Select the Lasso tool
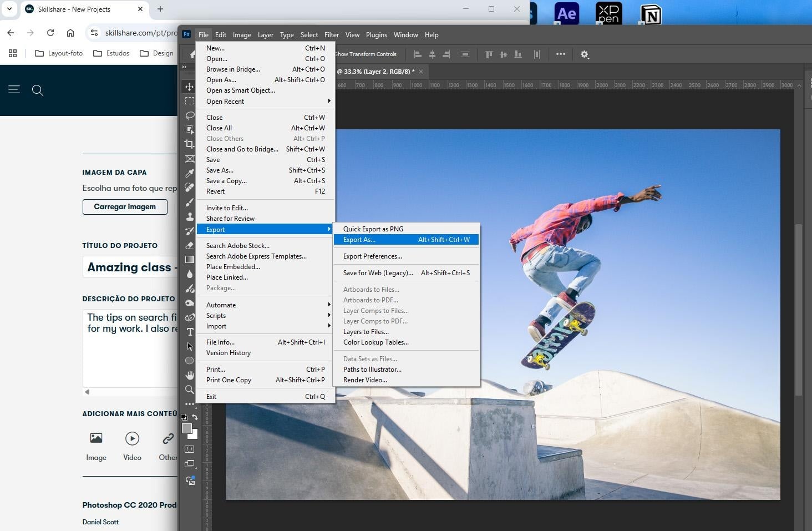 (x=190, y=115)
